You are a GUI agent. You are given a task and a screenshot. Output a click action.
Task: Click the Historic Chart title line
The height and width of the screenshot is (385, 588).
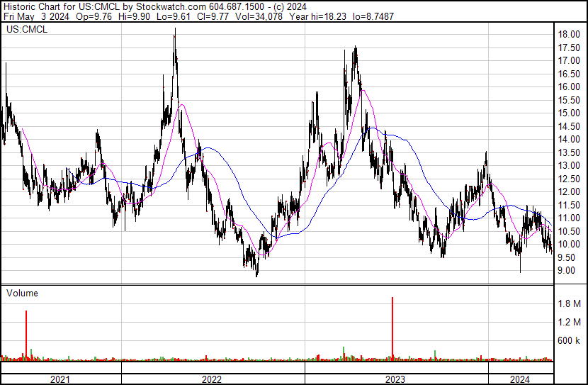click(155, 6)
